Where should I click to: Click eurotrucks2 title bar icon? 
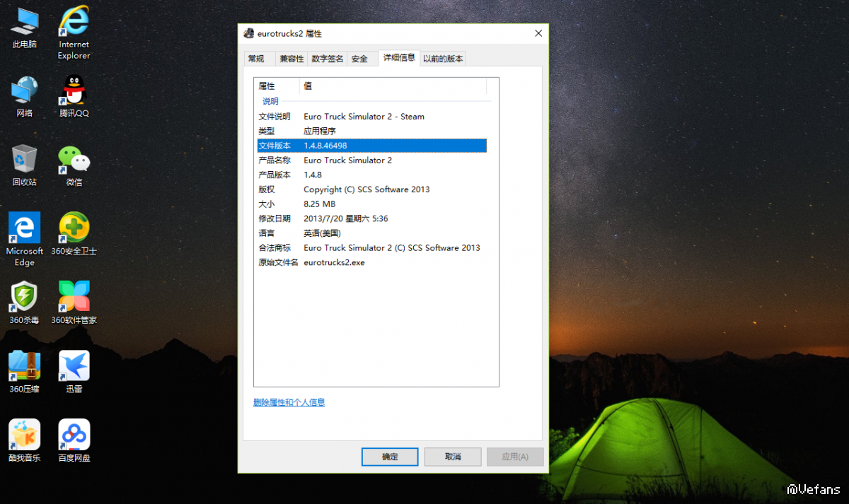[x=248, y=33]
